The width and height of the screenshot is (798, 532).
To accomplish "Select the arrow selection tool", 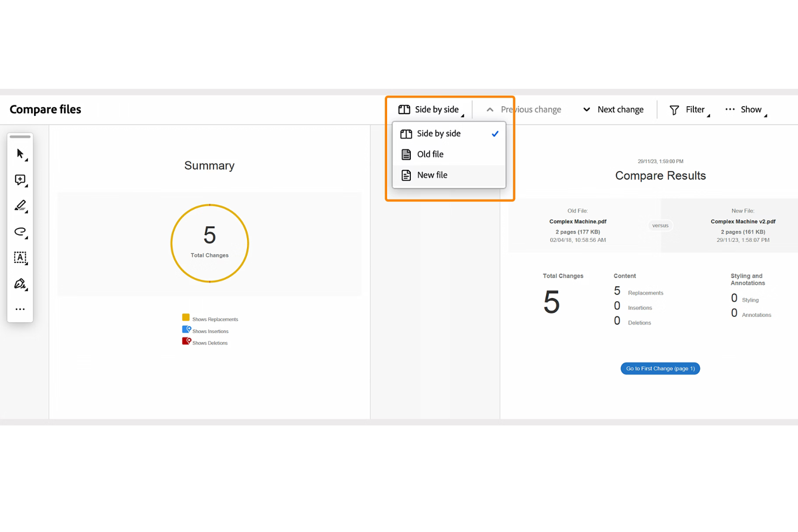I will coord(20,154).
